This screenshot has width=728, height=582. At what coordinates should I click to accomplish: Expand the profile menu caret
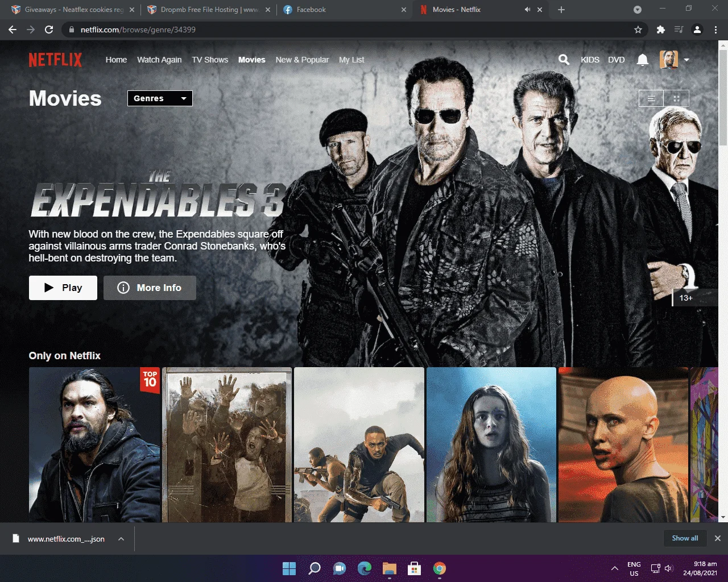(x=686, y=60)
